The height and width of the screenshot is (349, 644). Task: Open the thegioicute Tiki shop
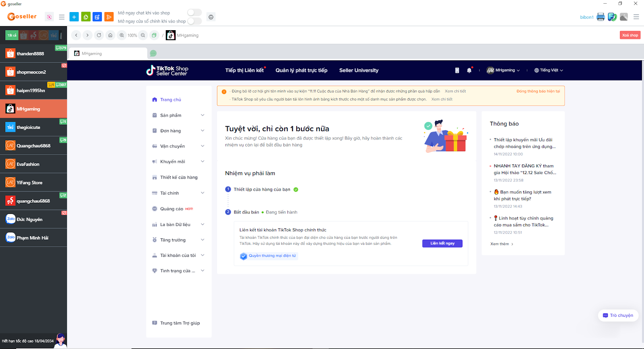coord(33,127)
